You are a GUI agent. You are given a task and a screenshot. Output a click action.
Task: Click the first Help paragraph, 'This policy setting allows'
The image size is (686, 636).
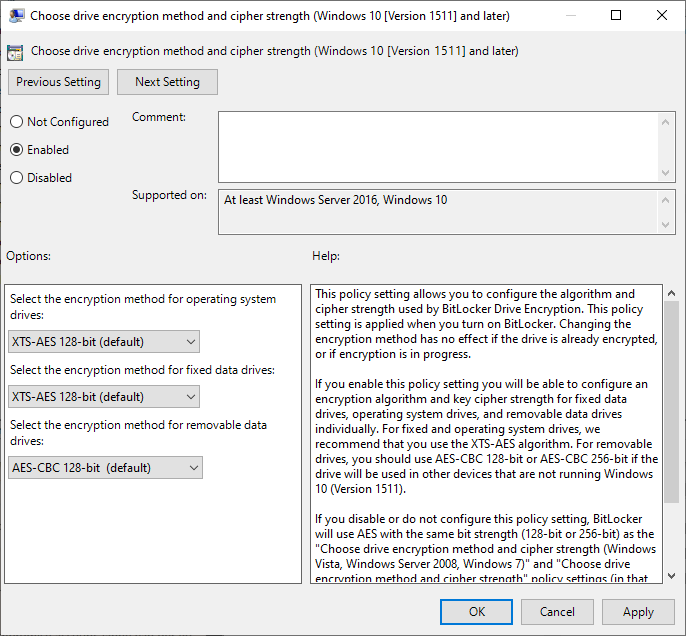(486, 324)
